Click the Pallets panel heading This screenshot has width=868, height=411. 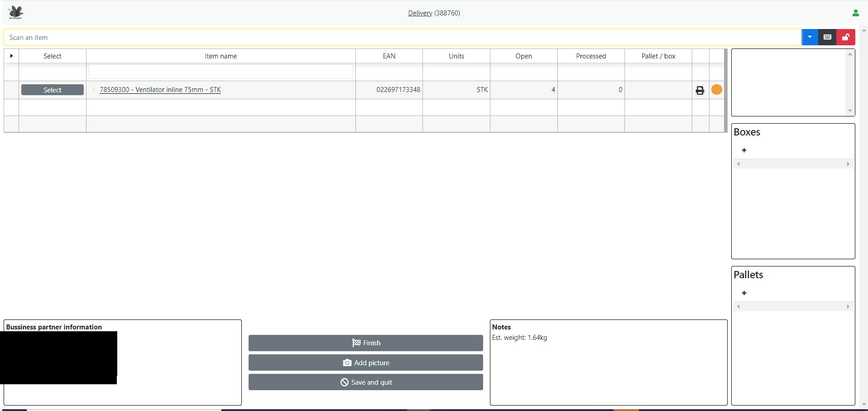[748, 275]
